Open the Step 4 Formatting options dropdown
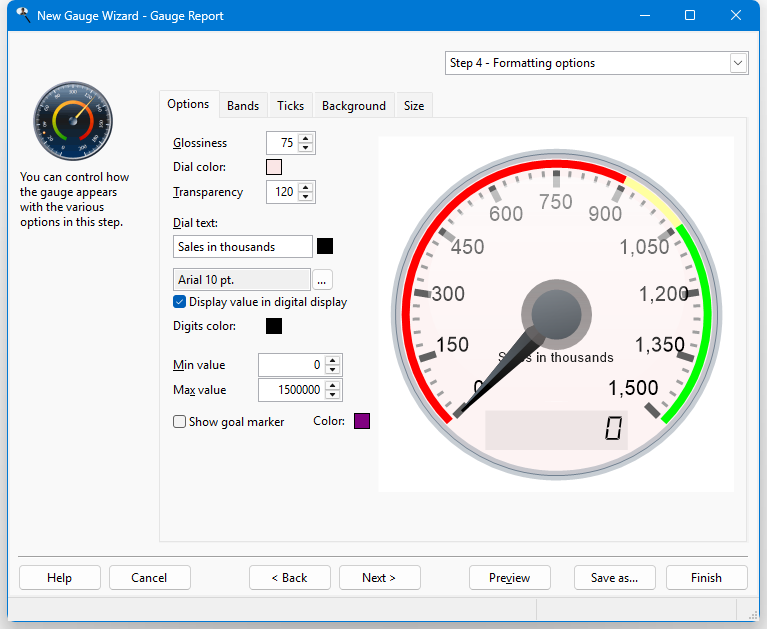 point(738,63)
